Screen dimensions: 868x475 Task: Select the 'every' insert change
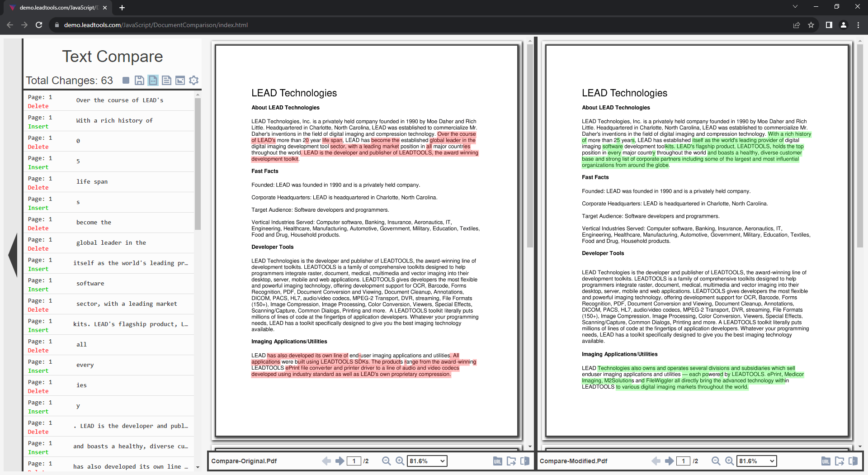point(109,365)
